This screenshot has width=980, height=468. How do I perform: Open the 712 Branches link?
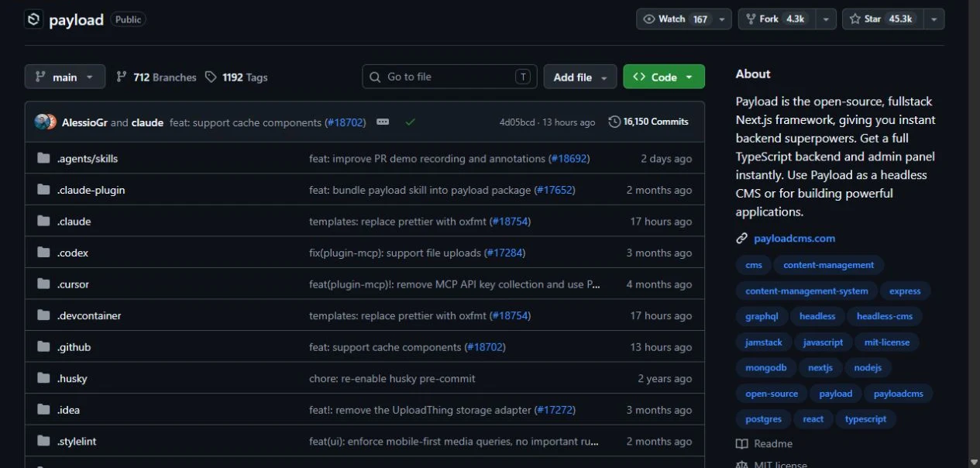pos(156,77)
